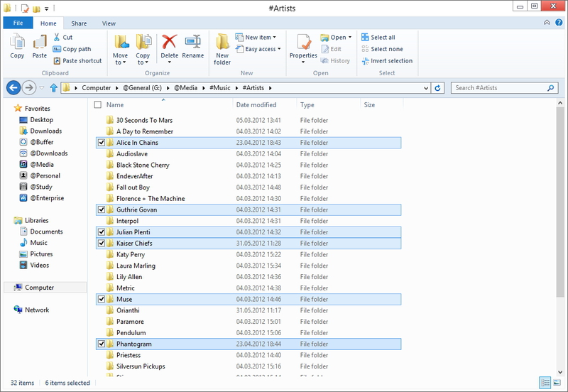The width and height of the screenshot is (568, 392).
Task: Select the Florence + The Machine folder
Action: tap(248, 199)
